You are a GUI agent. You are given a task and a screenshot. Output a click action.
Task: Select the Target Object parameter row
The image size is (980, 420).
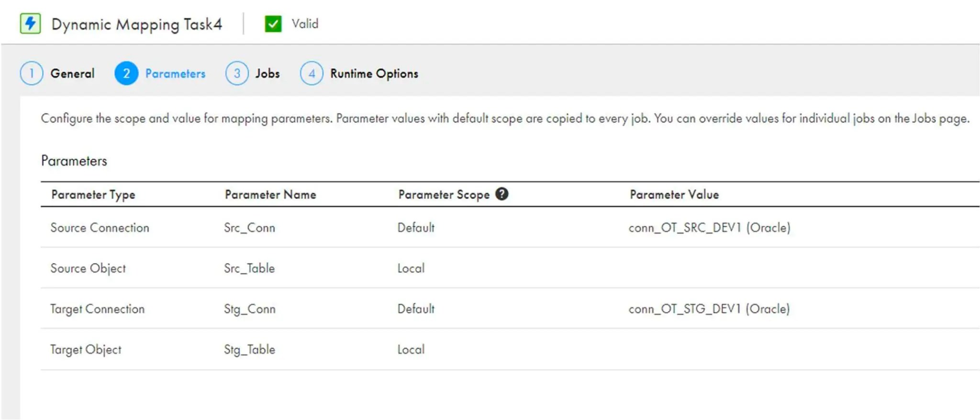[86, 349]
